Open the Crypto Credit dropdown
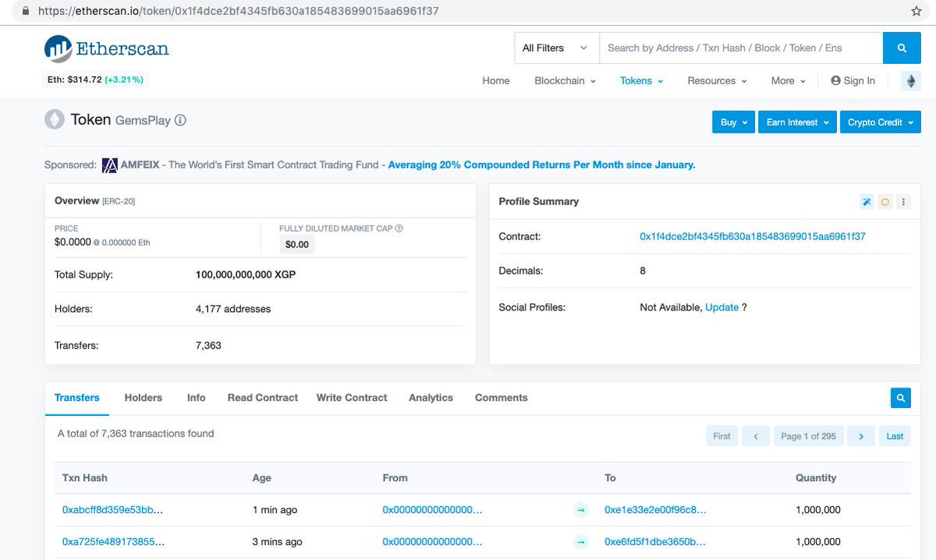The image size is (936, 560). pyautogui.click(x=880, y=122)
